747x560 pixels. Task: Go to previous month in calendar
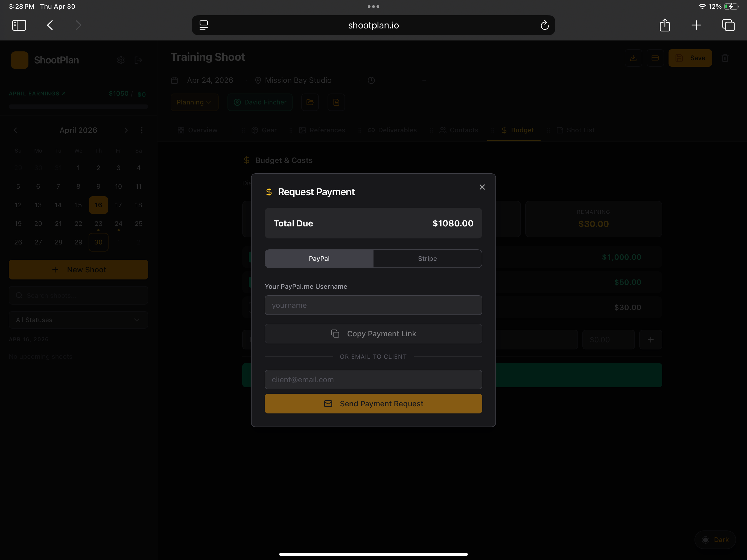16,130
